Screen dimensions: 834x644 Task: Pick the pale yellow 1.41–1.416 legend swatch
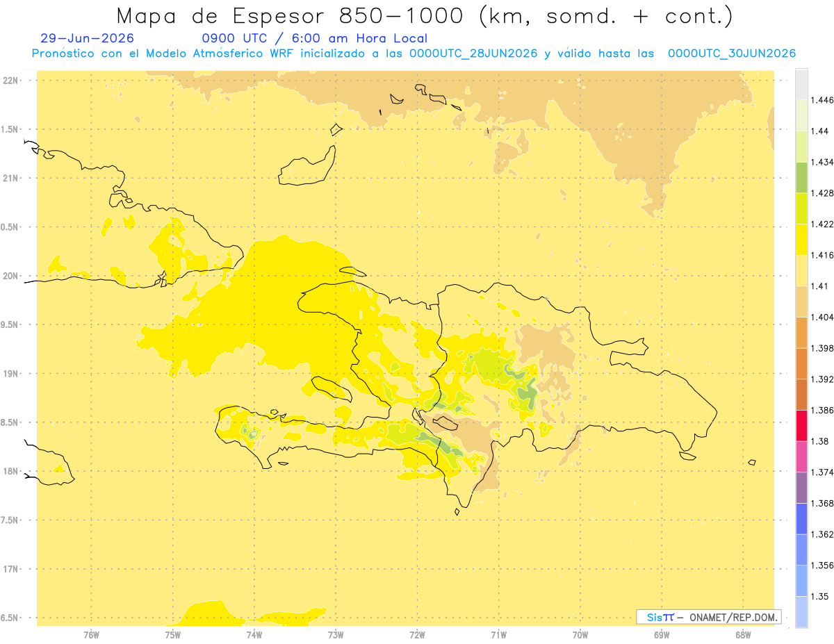801,270
